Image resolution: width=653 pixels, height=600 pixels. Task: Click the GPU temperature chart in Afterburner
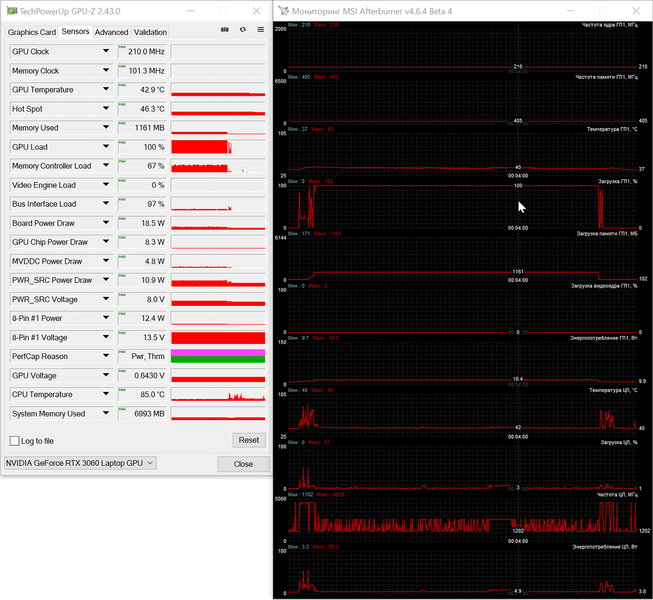(x=462, y=152)
